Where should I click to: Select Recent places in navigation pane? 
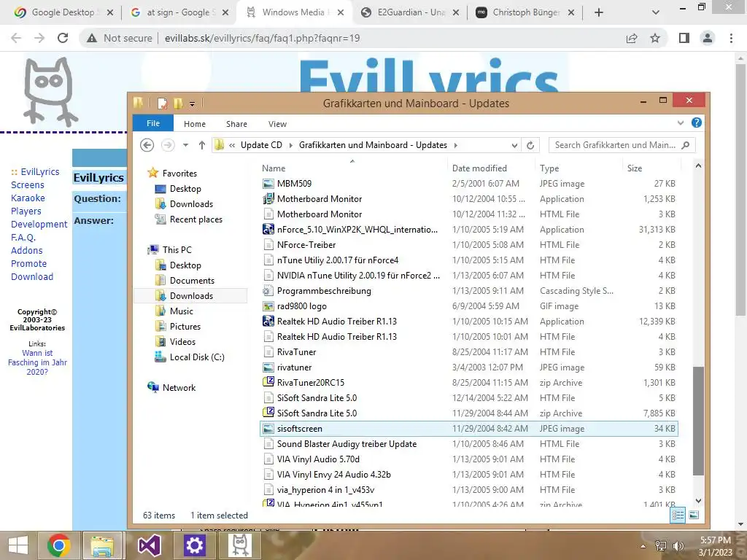(x=196, y=219)
